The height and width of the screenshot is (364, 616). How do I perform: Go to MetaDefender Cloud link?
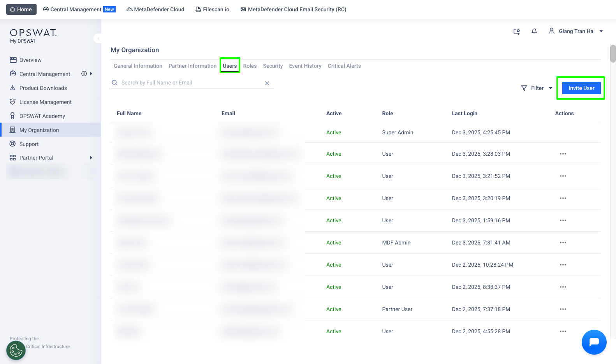coord(155,9)
